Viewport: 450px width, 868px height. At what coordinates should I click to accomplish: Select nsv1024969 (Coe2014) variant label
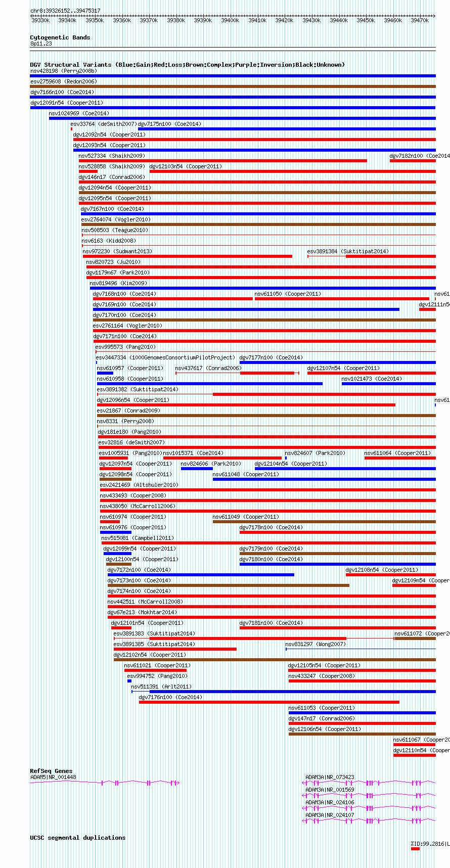click(x=79, y=113)
